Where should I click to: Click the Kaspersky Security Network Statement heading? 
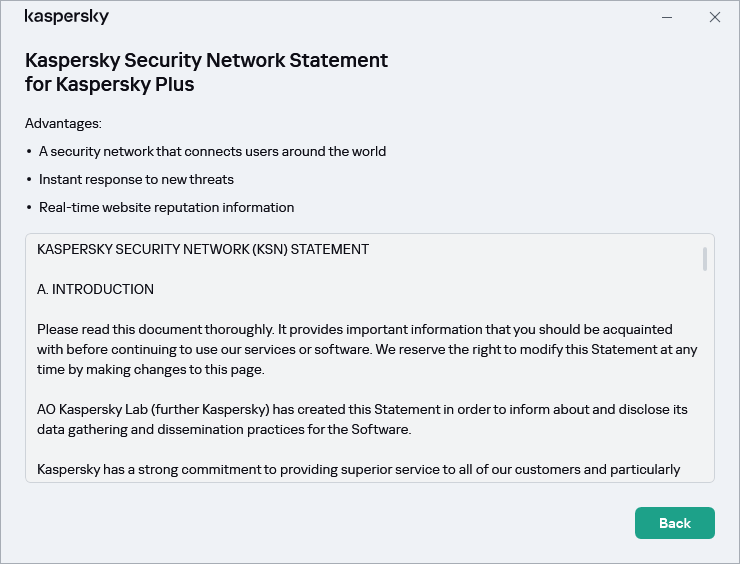[x=206, y=60]
